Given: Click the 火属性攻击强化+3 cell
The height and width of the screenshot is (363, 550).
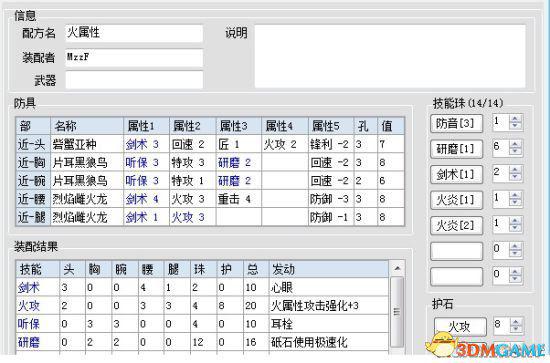Looking at the screenshot, I should click(329, 306).
